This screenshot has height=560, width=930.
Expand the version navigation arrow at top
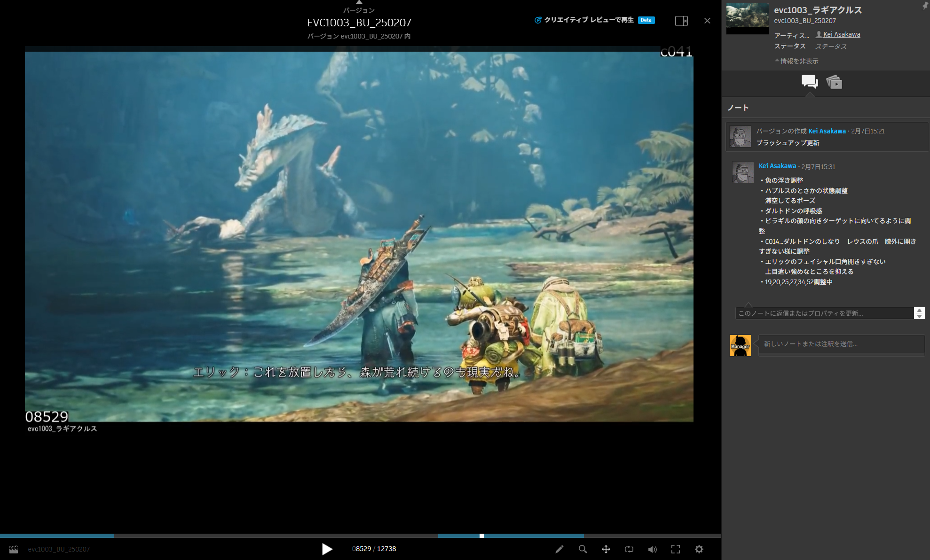pos(359,2)
